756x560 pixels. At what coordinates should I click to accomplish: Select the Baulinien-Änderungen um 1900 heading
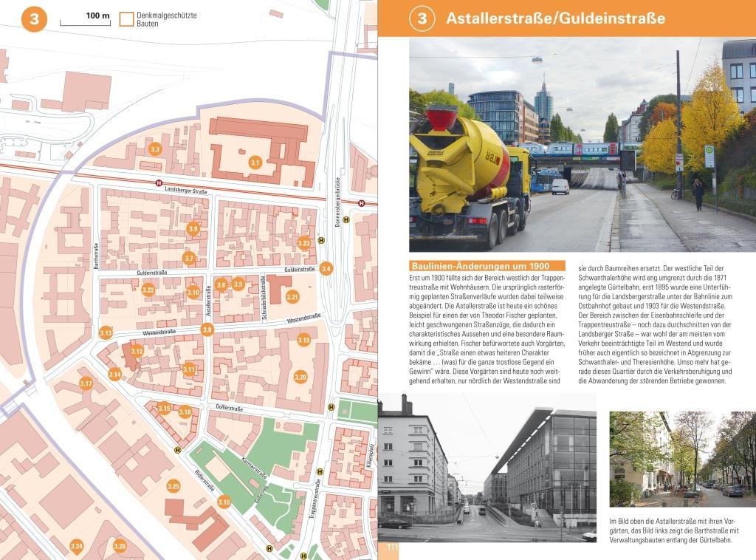click(x=487, y=265)
